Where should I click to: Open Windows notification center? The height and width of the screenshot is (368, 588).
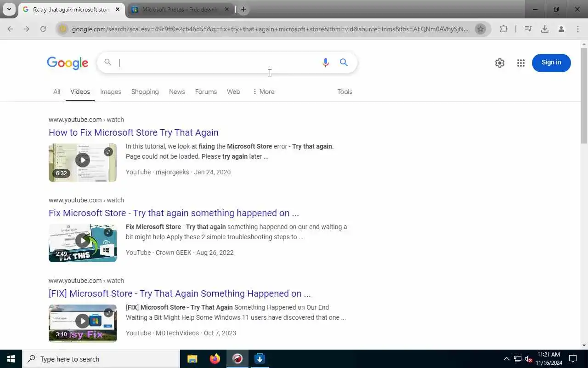[573, 359]
